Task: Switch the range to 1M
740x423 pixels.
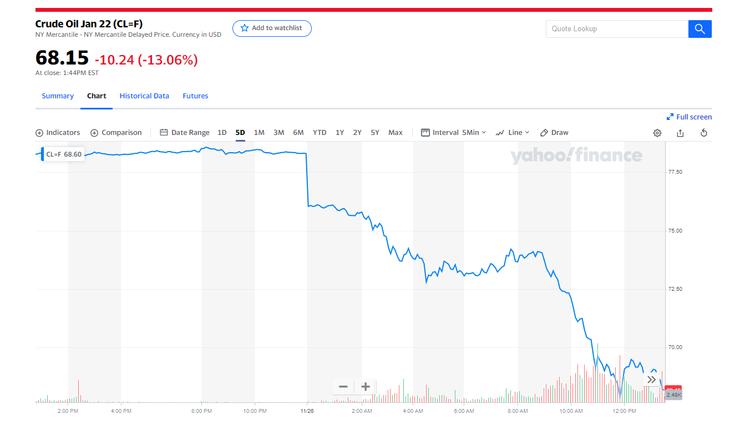Action: pyautogui.click(x=259, y=132)
